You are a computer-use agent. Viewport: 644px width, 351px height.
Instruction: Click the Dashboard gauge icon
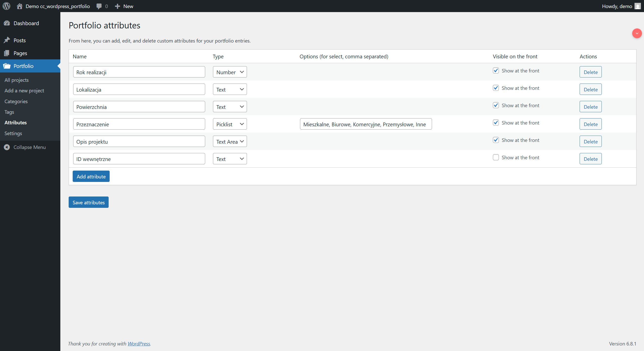(7, 23)
